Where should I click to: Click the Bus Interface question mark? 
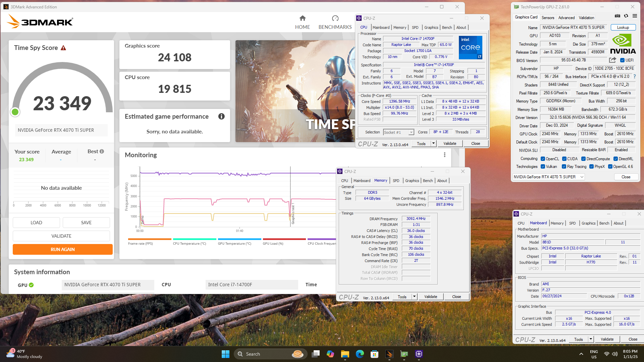pos(635,76)
